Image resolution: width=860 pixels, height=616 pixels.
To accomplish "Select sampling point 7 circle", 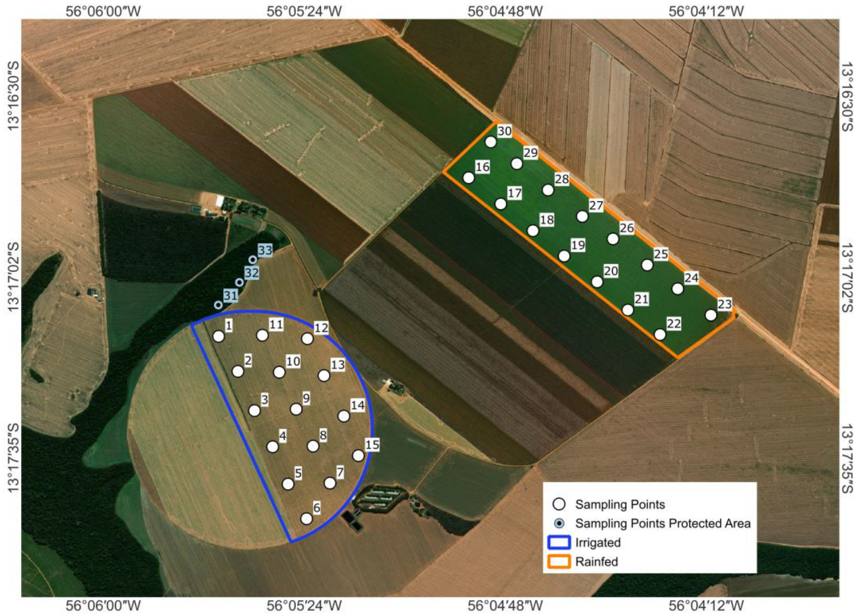I will pos(330,483).
